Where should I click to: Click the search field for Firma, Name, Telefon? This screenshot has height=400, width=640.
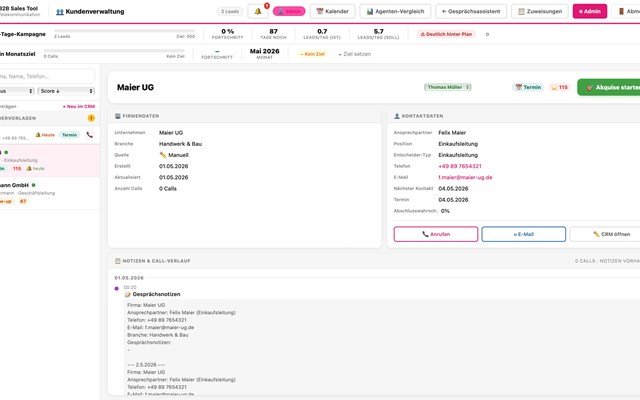[46, 76]
